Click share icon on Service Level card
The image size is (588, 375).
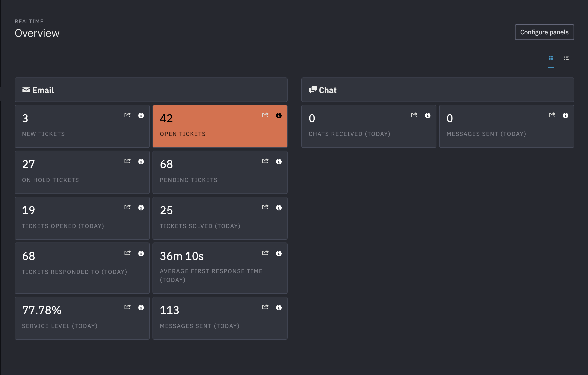pos(128,307)
